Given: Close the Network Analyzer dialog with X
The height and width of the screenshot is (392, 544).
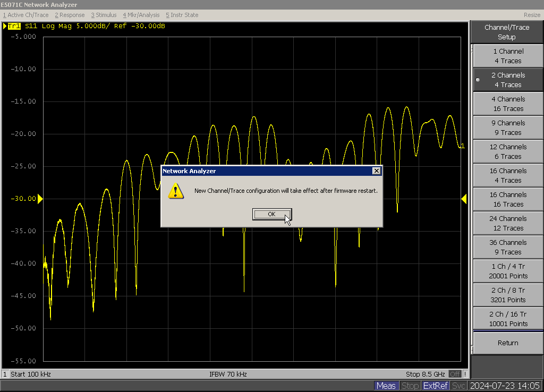Looking at the screenshot, I should [376, 171].
